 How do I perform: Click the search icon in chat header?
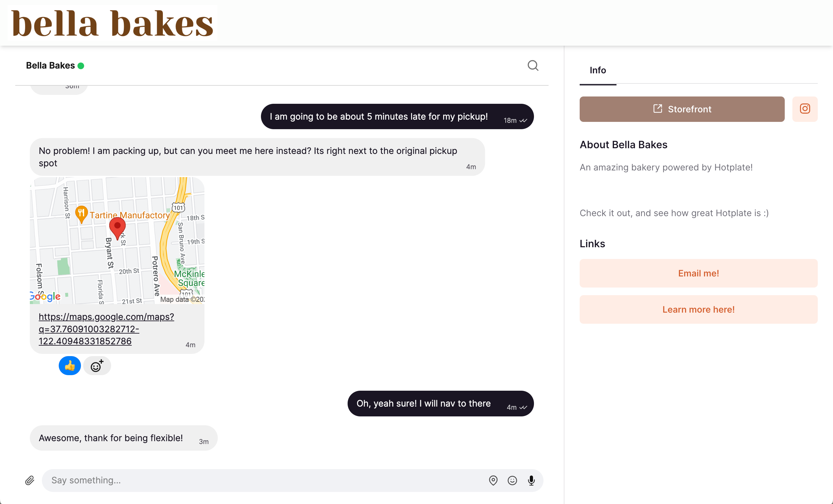pyautogui.click(x=533, y=65)
